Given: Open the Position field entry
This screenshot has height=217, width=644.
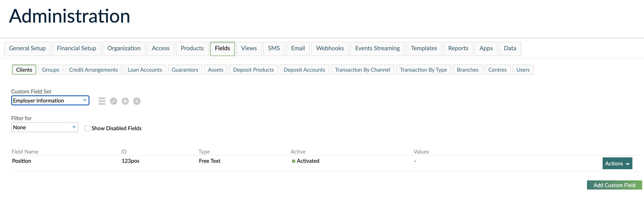Looking at the screenshot, I should pos(21,161).
